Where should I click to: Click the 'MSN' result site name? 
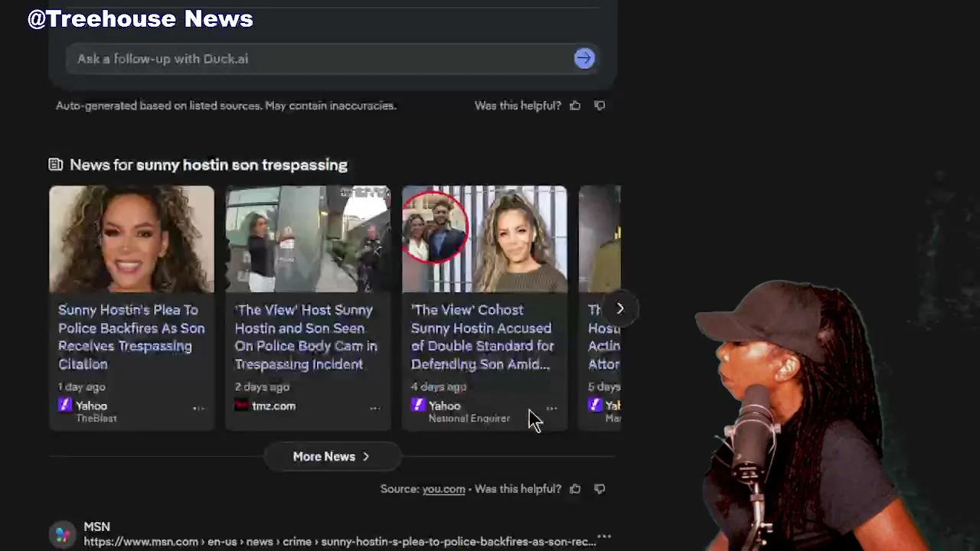pos(96,527)
